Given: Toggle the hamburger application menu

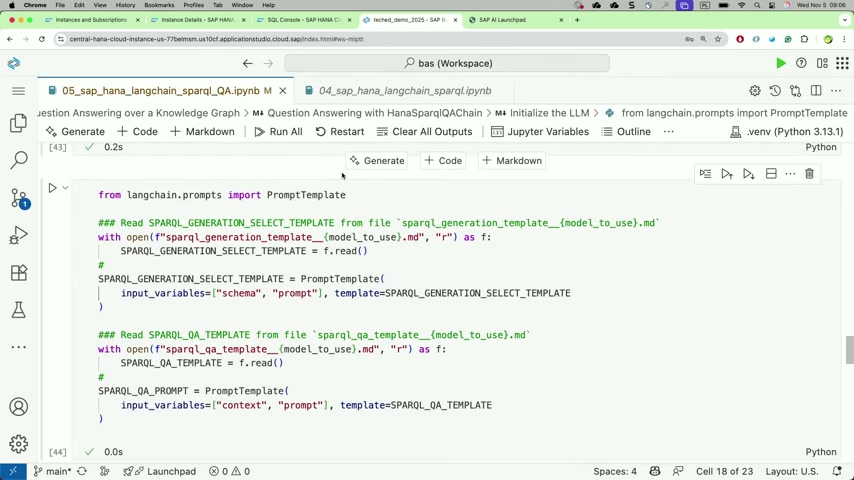Looking at the screenshot, I should [x=19, y=91].
